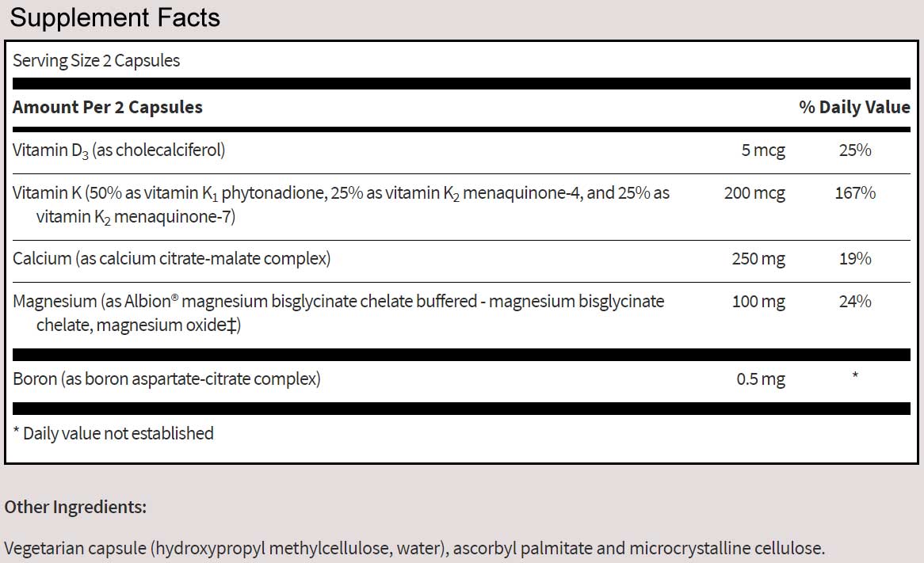Viewport: 924px width, 563px height.
Task: Click the 24% daily value for Magnesium
Action: [x=855, y=302]
